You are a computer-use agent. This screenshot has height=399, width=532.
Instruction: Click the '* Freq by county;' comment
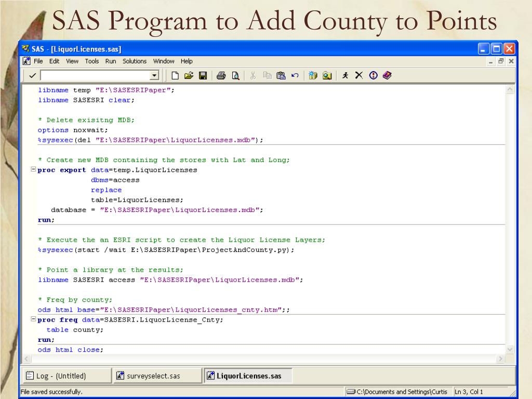click(75, 300)
